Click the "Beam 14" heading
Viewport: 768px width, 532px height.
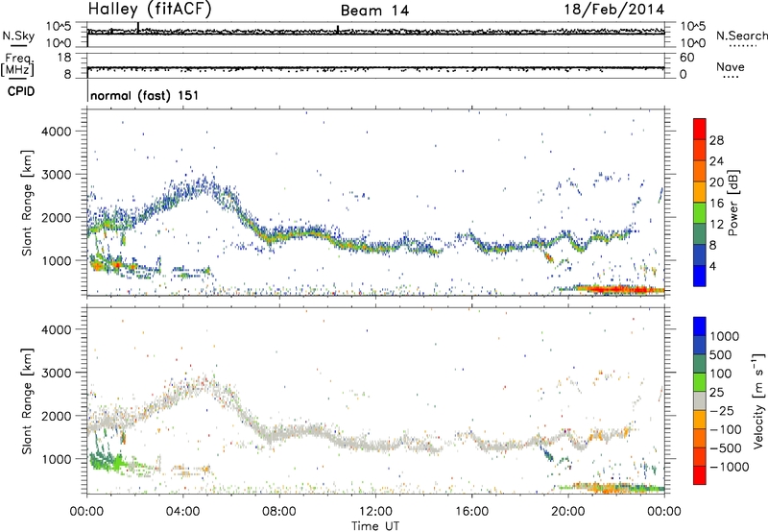click(374, 11)
